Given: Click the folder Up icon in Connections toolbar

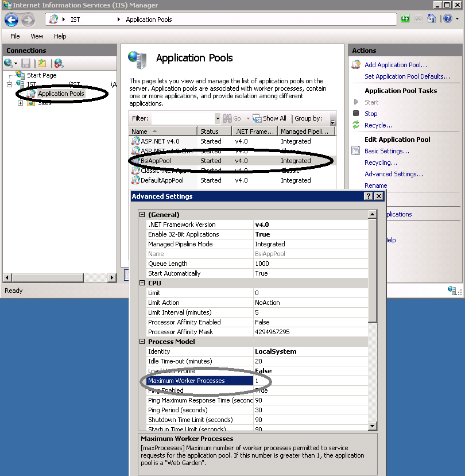Looking at the screenshot, I should pyautogui.click(x=42, y=63).
